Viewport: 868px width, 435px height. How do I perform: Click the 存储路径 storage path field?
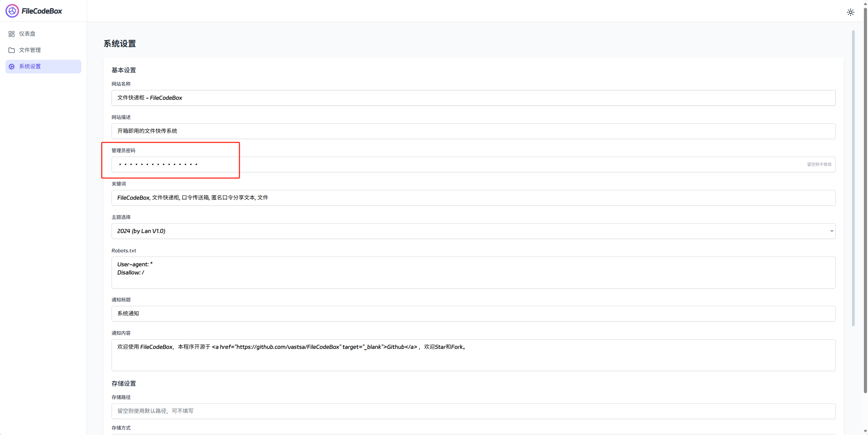pyautogui.click(x=473, y=411)
